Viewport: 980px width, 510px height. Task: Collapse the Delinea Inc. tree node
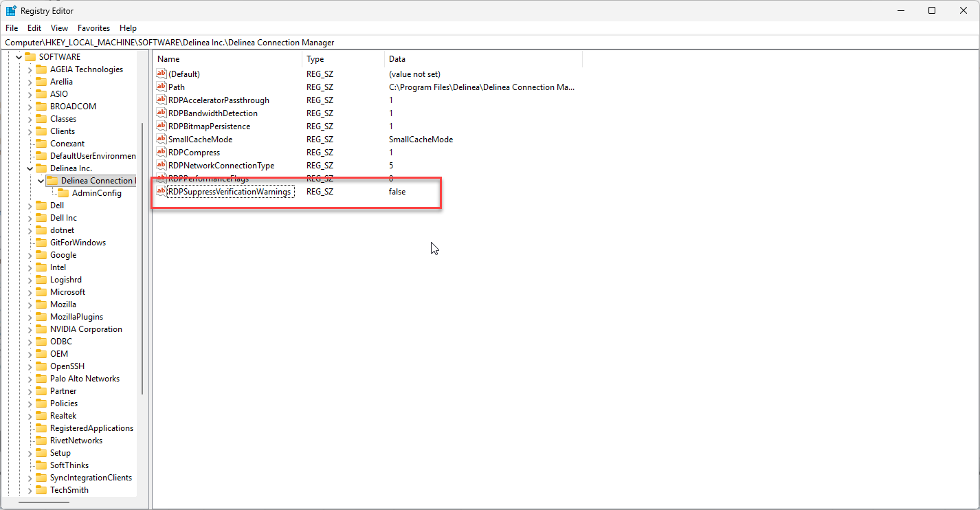[x=30, y=168]
